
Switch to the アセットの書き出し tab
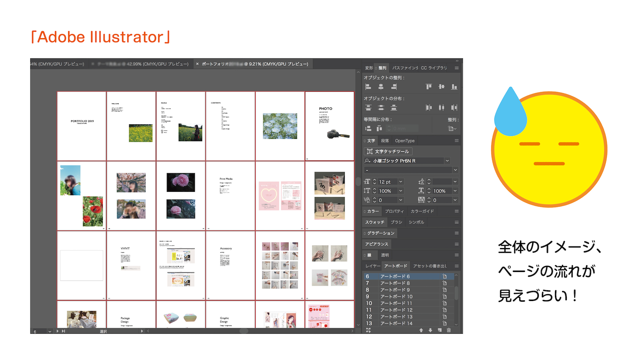tap(430, 266)
